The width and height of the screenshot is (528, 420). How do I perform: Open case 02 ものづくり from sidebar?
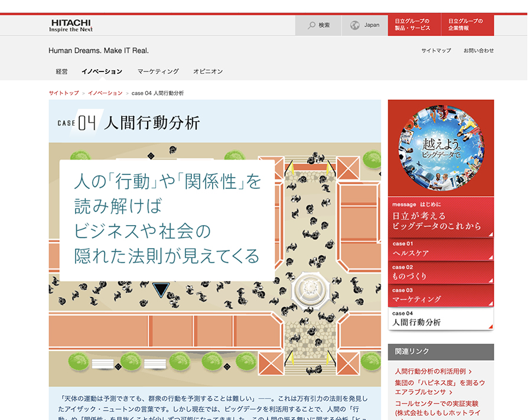click(440, 272)
